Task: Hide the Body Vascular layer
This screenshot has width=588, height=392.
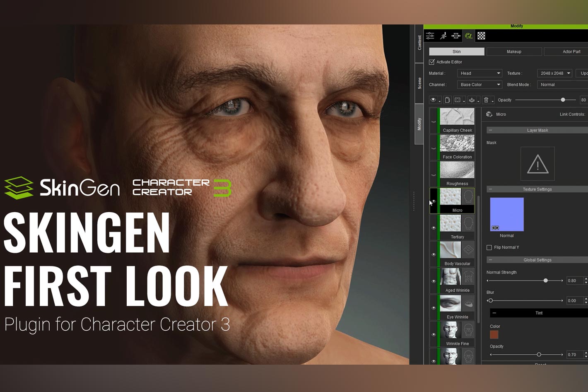Action: click(434, 254)
